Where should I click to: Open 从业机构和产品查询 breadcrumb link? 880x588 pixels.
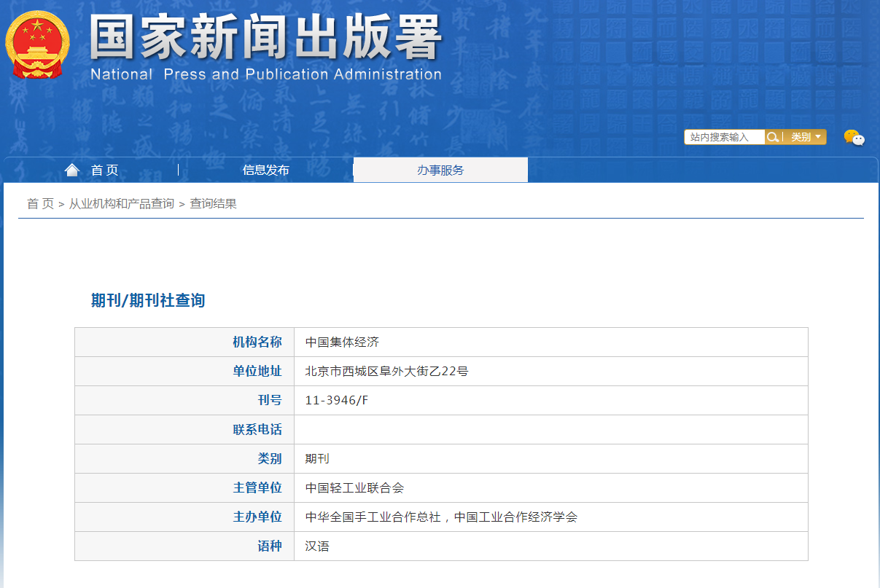tap(121, 204)
